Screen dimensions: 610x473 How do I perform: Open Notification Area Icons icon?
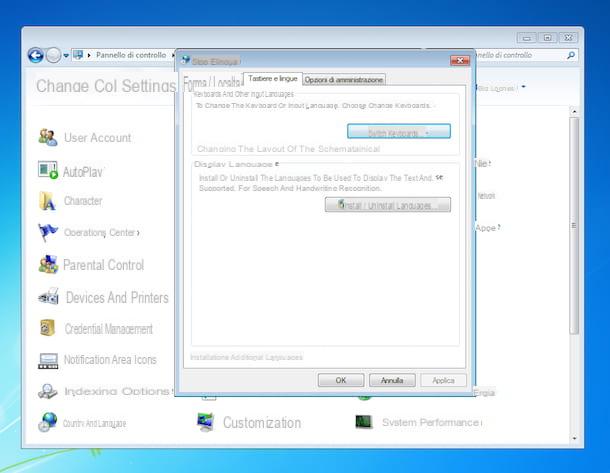[x=48, y=360]
